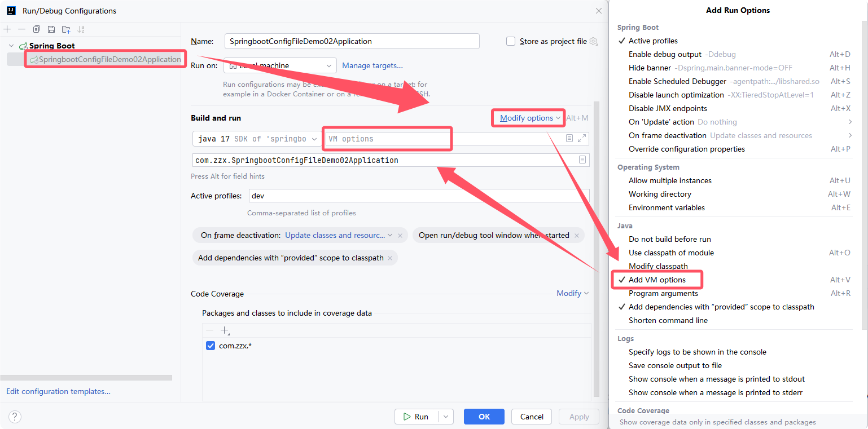The image size is (868, 429).
Task: Remove coverage package with minus icon
Action: point(210,330)
